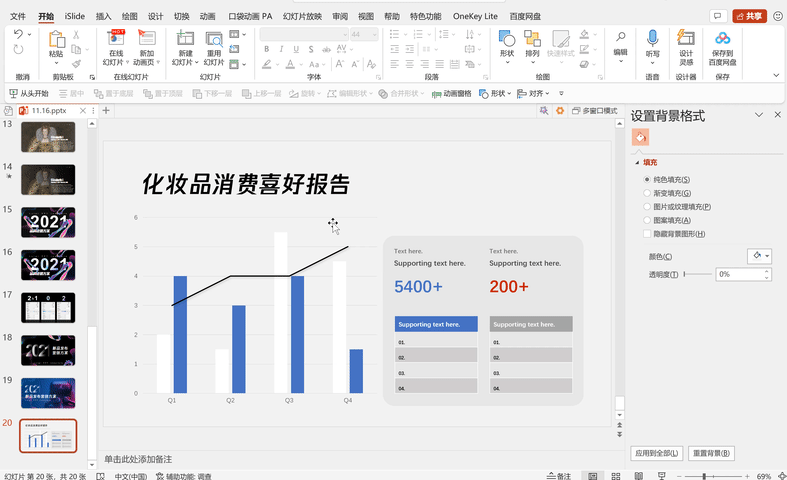
Task: Click the slideshow view icon in status bar
Action: point(662,476)
